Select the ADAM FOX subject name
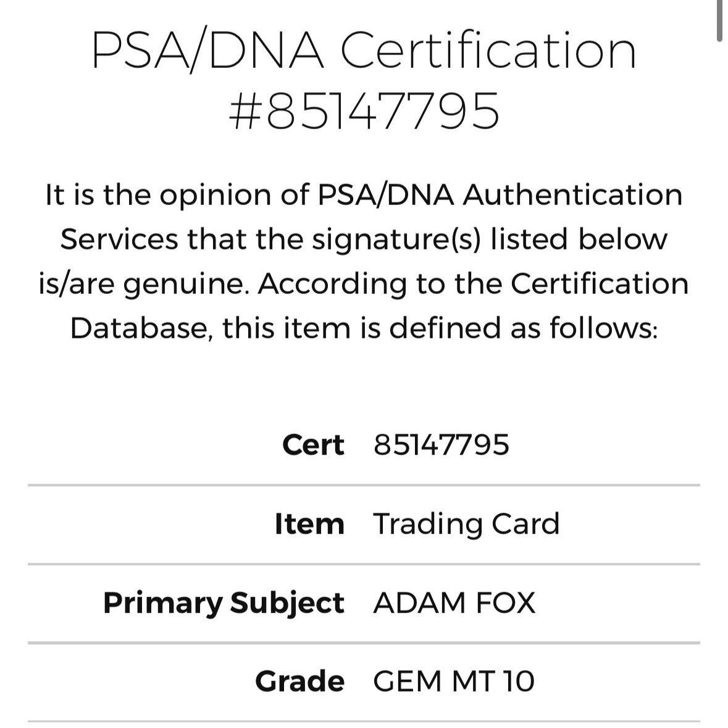 pyautogui.click(x=454, y=603)
